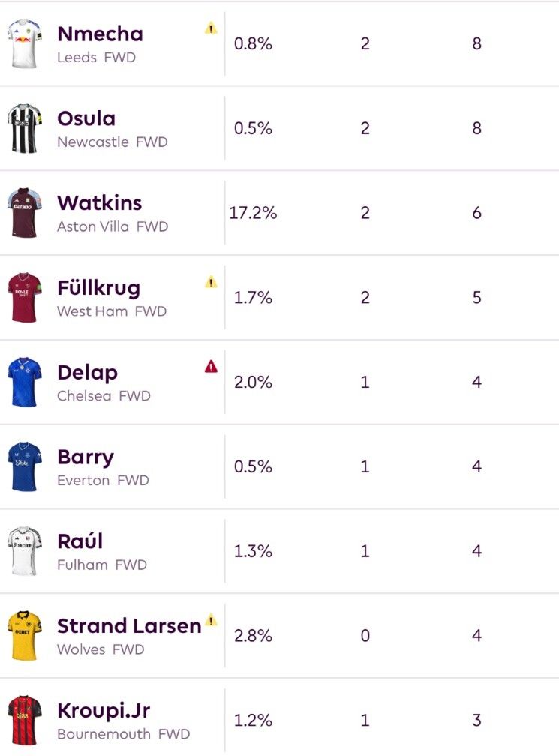559x756 pixels.
Task: Click the Wolves yellow shirt icon
Action: pyautogui.click(x=25, y=635)
